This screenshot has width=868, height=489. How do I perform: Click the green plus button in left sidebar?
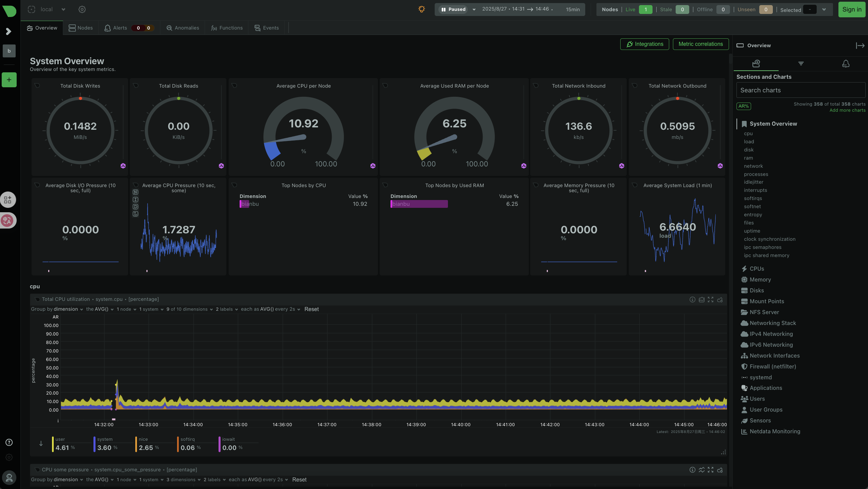(9, 80)
